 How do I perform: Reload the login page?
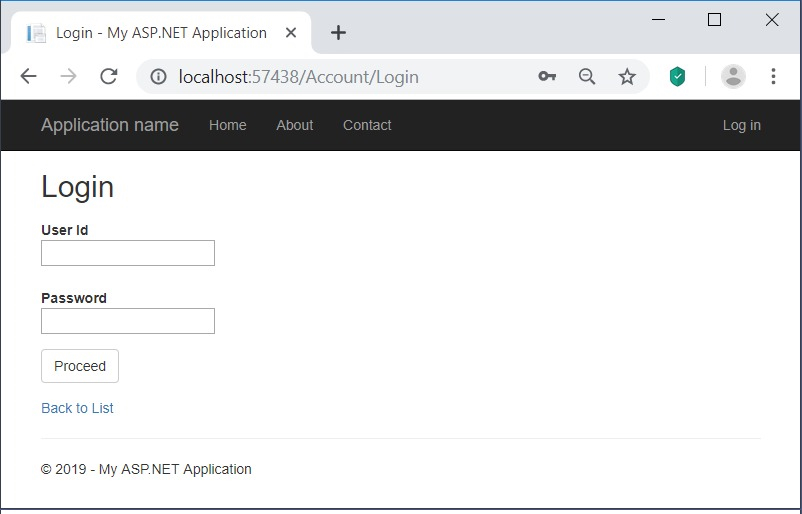click(x=108, y=77)
